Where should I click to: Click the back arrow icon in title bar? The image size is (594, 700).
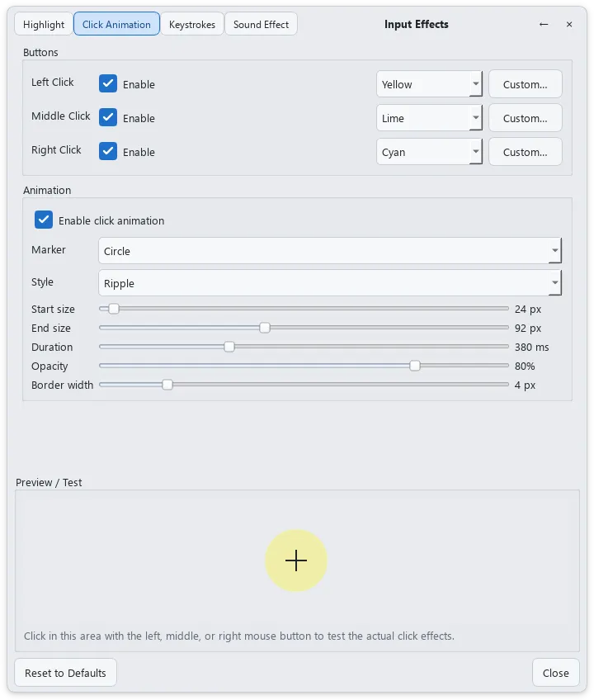click(544, 24)
